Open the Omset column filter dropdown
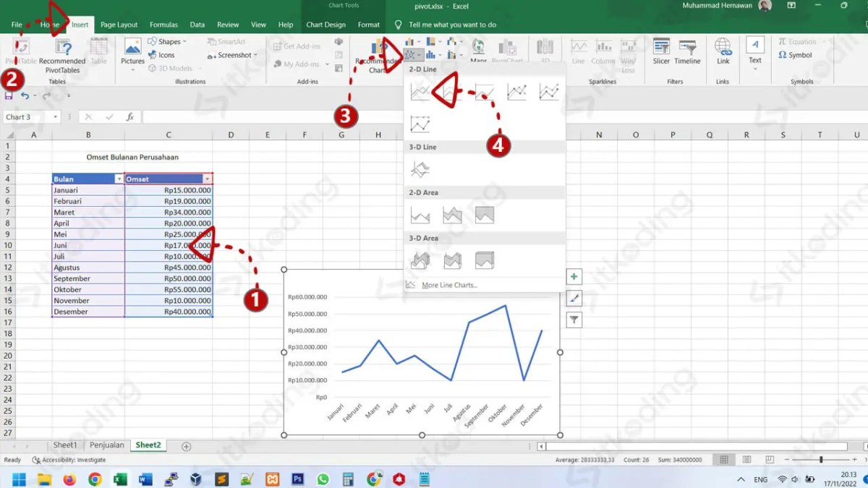The width and height of the screenshot is (868, 488). click(208, 179)
